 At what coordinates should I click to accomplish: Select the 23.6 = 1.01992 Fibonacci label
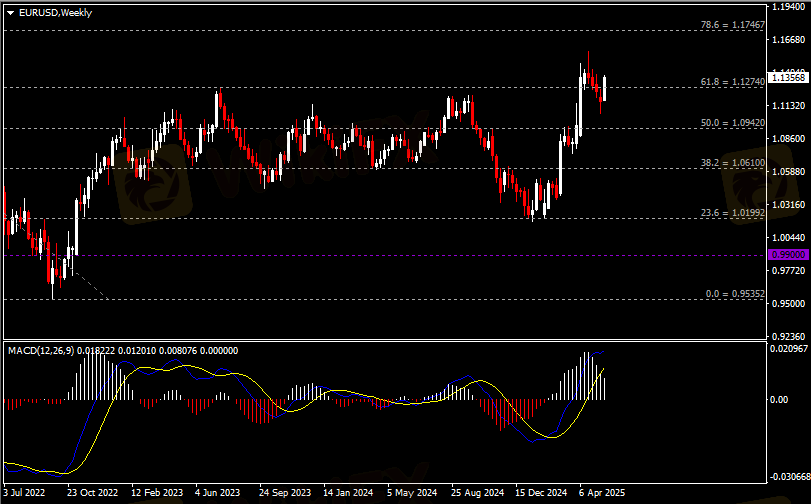pos(732,213)
